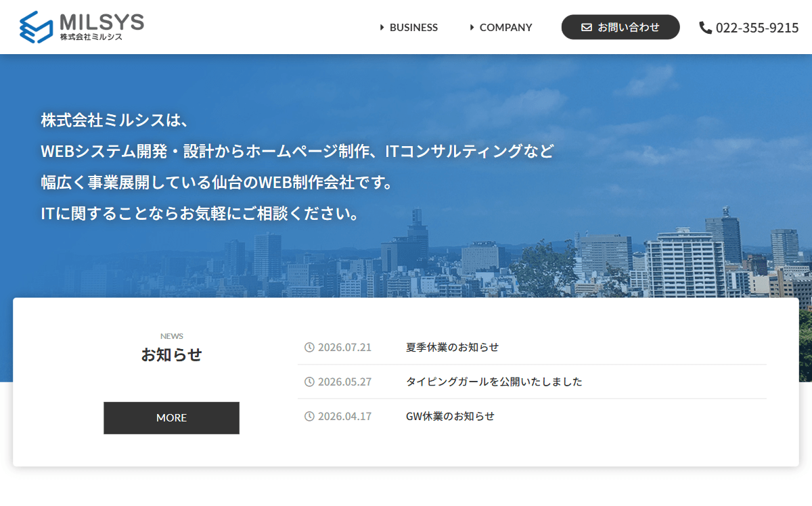Click hero line ITに関することならお気軽にご相談ください。
The image size is (812, 506).
tap(200, 214)
